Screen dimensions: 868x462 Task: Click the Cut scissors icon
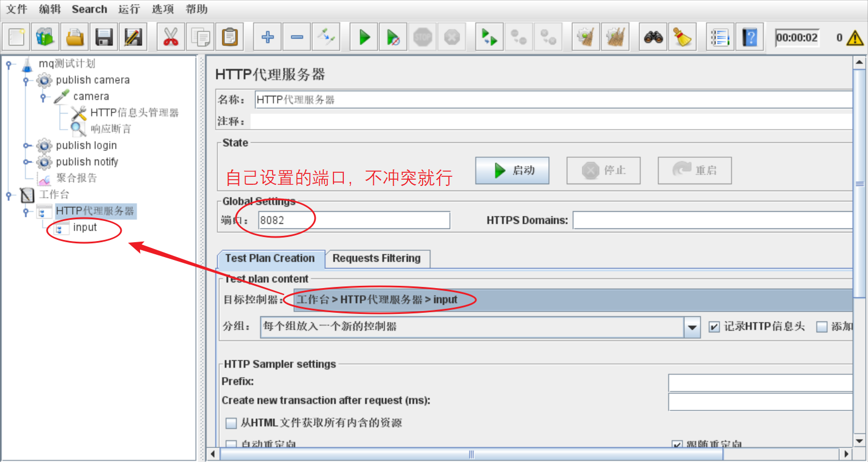[x=170, y=38]
